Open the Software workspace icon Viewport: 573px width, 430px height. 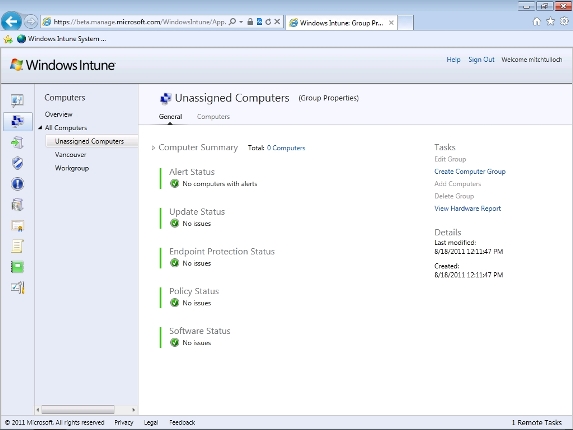tap(17, 205)
